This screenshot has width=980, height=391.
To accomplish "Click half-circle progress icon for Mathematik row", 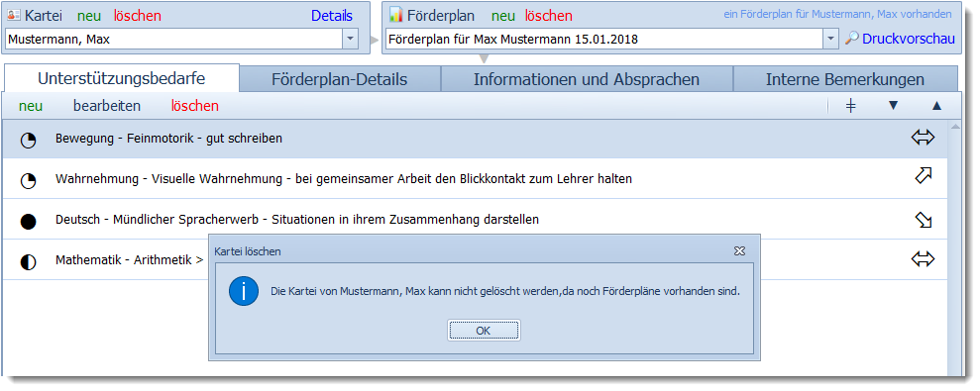I will pos(28,261).
